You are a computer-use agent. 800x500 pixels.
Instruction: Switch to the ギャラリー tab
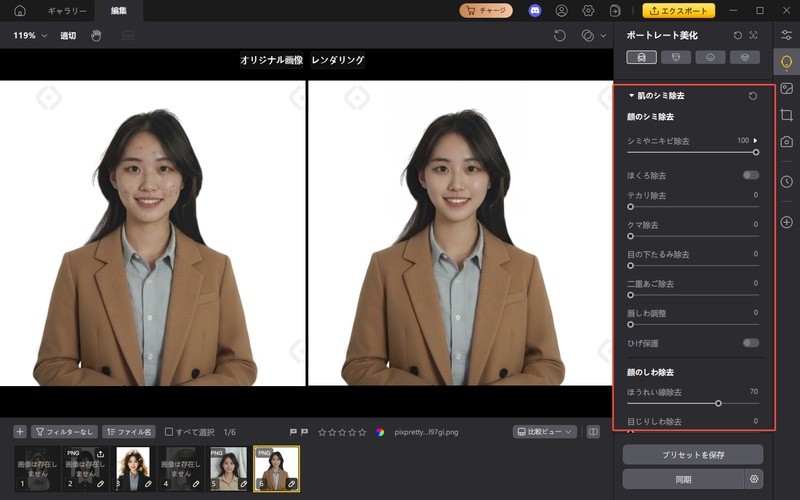[x=67, y=11]
